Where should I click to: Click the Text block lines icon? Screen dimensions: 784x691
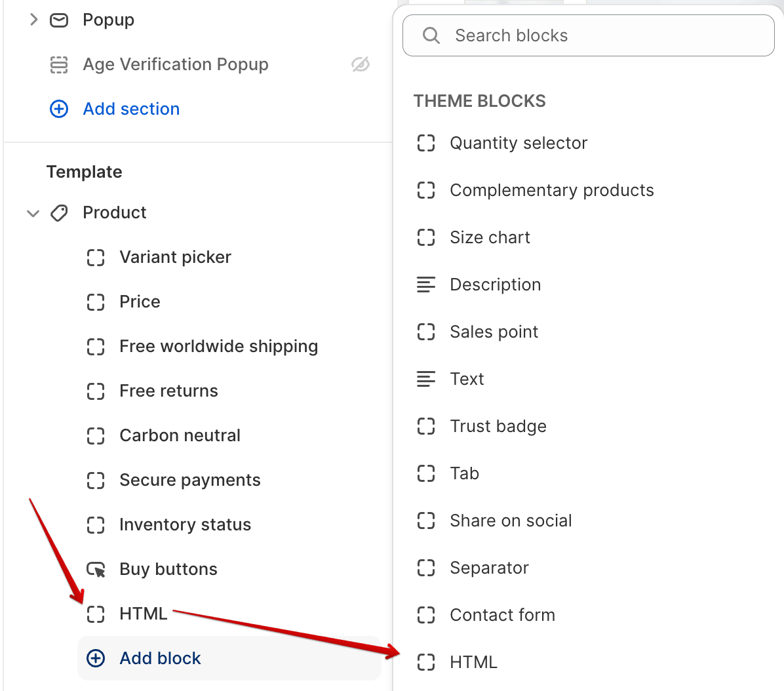pyautogui.click(x=426, y=379)
